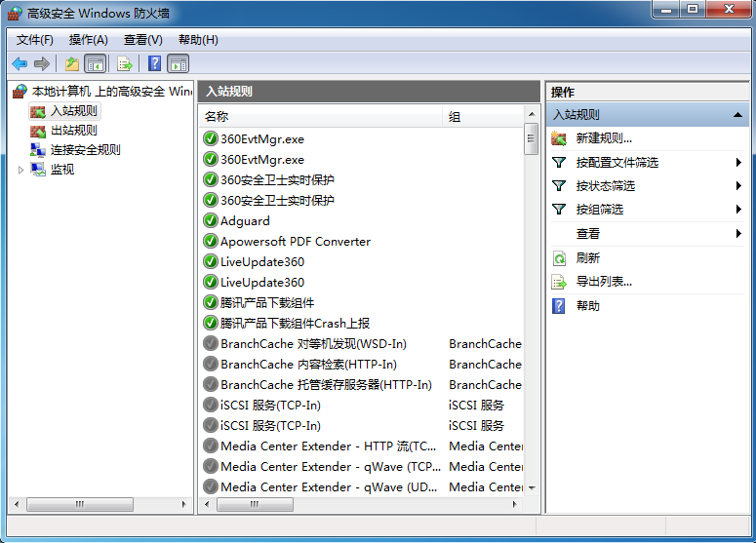The height and width of the screenshot is (543, 756).
Task: Click the tree pane horizontal scrollbar thumb
Action: coord(80,504)
